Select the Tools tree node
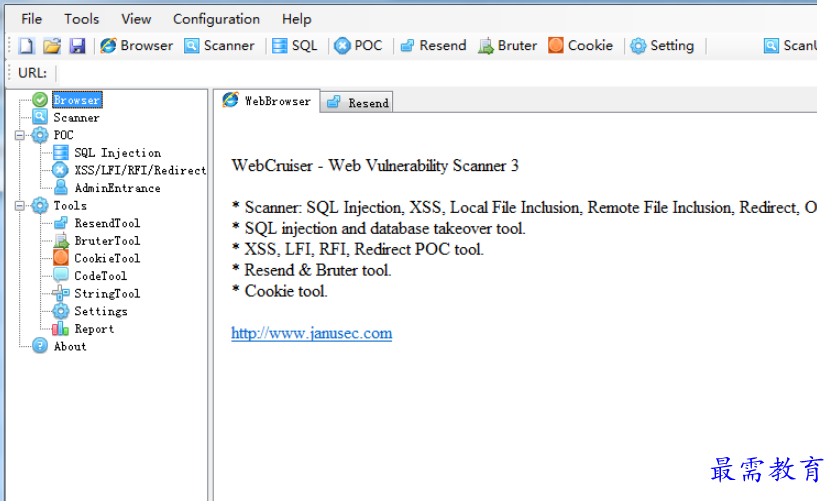The width and height of the screenshot is (832, 501). coord(70,205)
